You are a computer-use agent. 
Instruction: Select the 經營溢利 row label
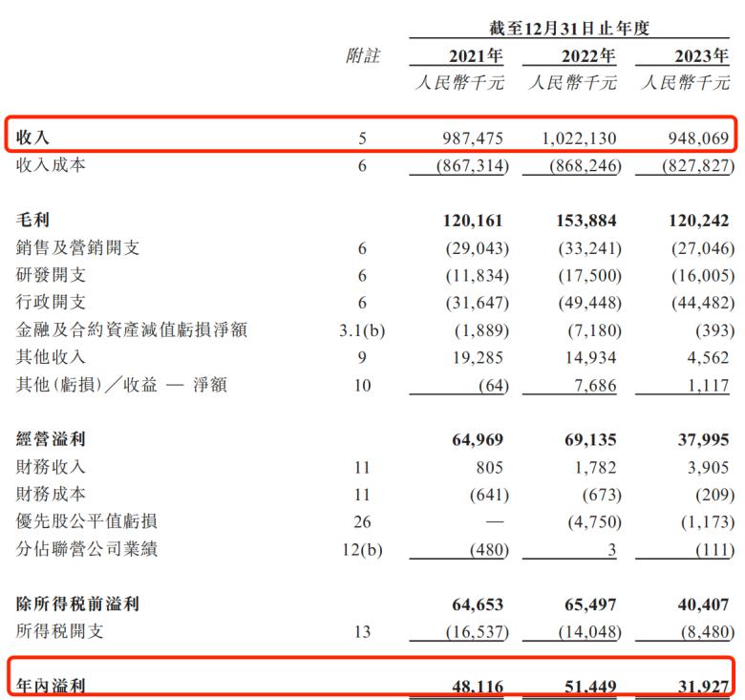pyautogui.click(x=51, y=439)
